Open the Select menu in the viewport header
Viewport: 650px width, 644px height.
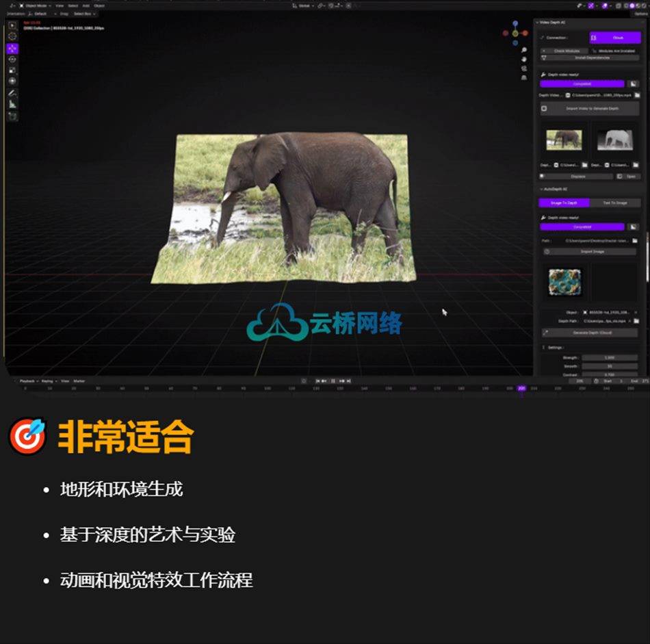(73, 5)
